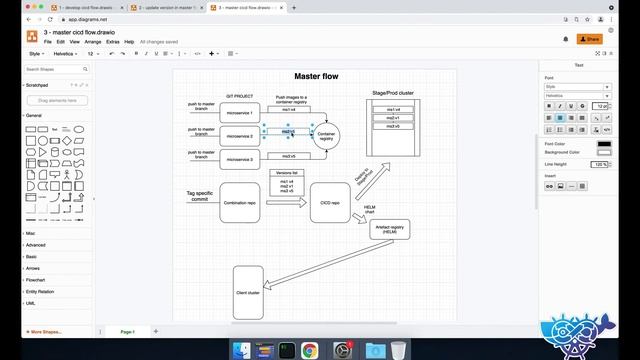Viewport: 640px width, 360px height.
Task: Open the Extras menu
Action: (113, 42)
